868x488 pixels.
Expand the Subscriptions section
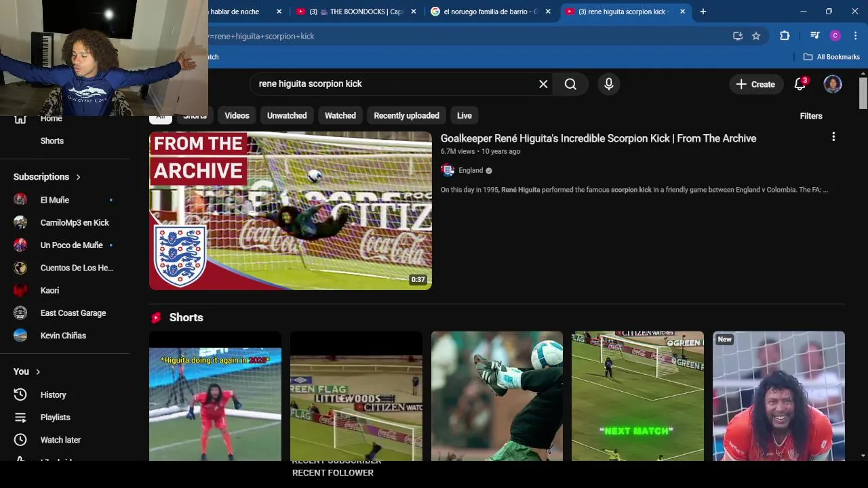(47, 177)
